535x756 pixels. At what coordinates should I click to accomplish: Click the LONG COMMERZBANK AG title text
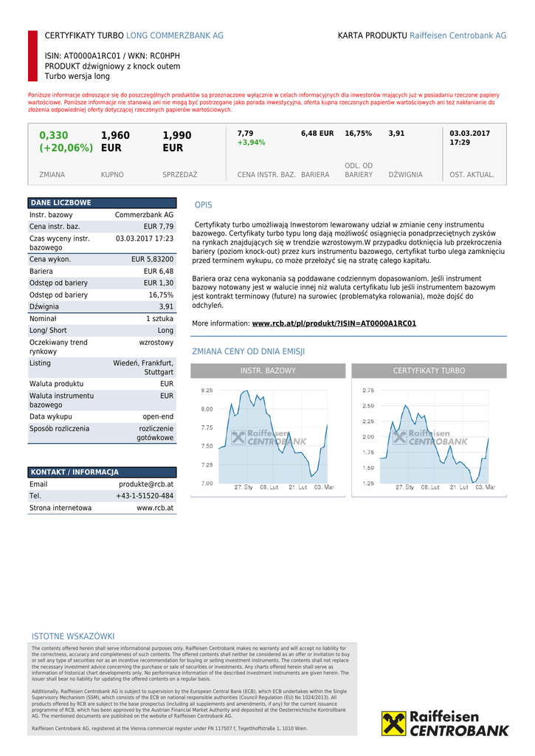tap(175, 35)
